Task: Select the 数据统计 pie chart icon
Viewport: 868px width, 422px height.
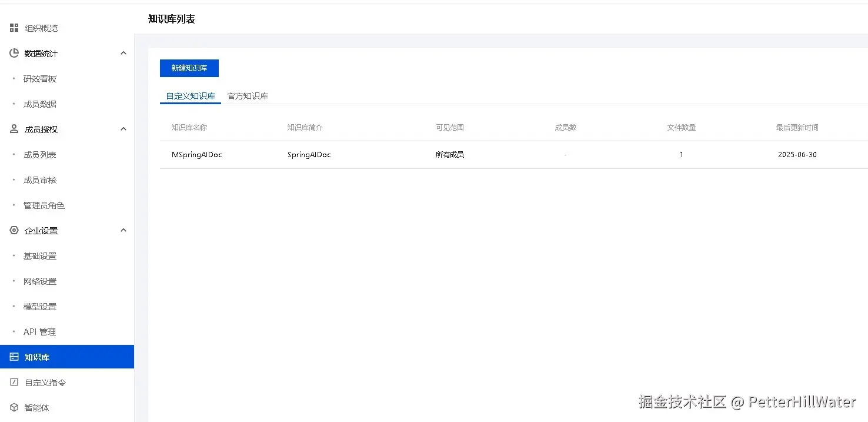Action: point(14,53)
